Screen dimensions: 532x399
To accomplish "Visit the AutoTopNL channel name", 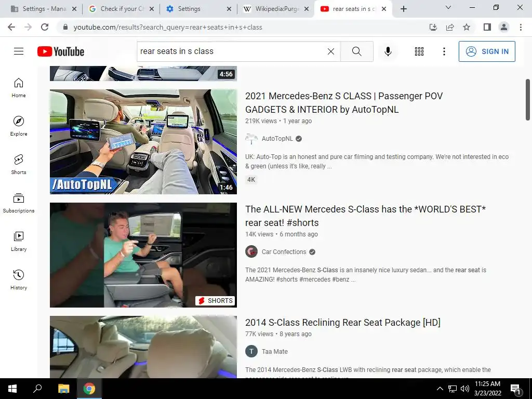I will coord(277,138).
